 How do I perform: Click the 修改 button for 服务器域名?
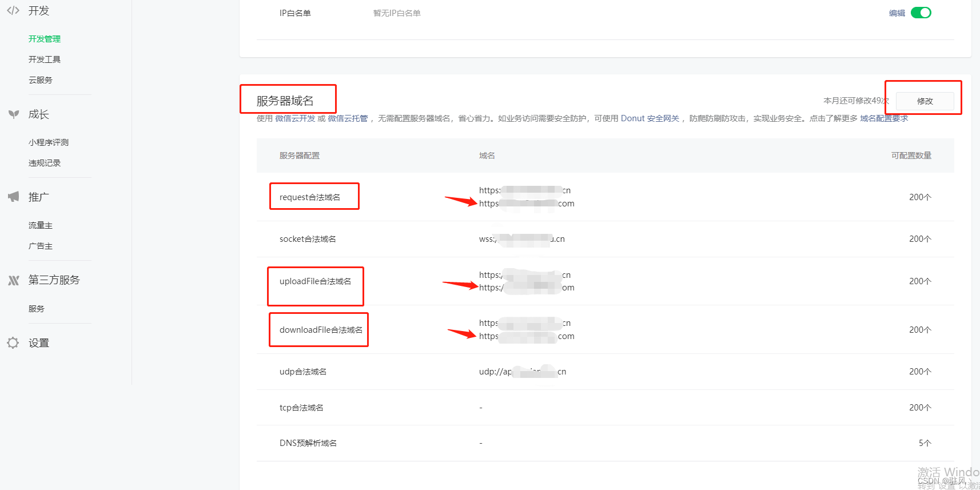(925, 101)
